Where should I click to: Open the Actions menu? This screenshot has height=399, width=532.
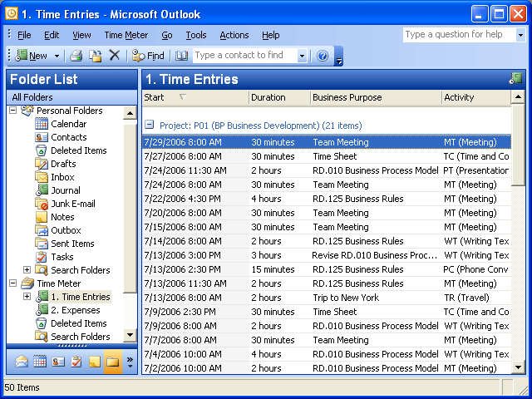234,35
